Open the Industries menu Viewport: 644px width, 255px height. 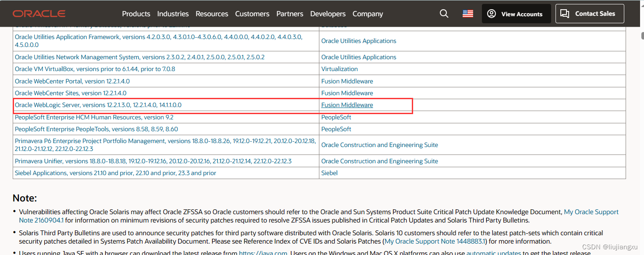click(x=173, y=14)
